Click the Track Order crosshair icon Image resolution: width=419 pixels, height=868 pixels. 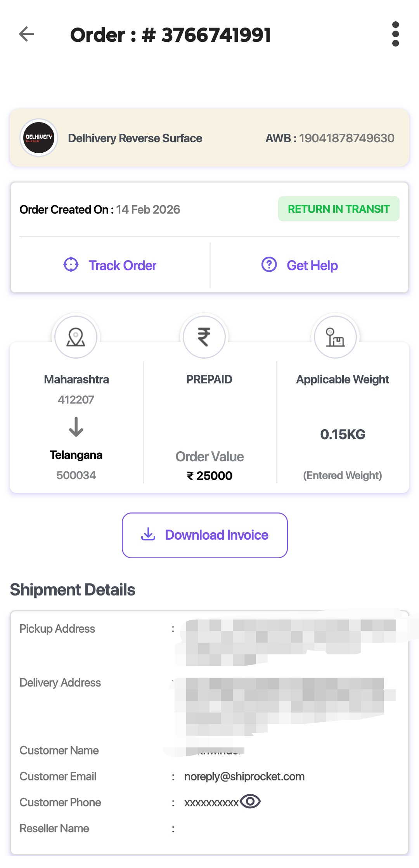[x=71, y=265]
